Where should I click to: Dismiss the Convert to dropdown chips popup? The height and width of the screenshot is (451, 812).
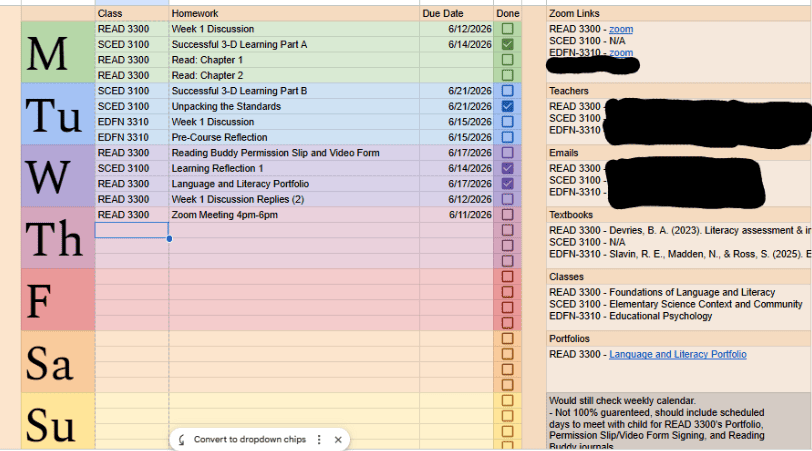338,440
